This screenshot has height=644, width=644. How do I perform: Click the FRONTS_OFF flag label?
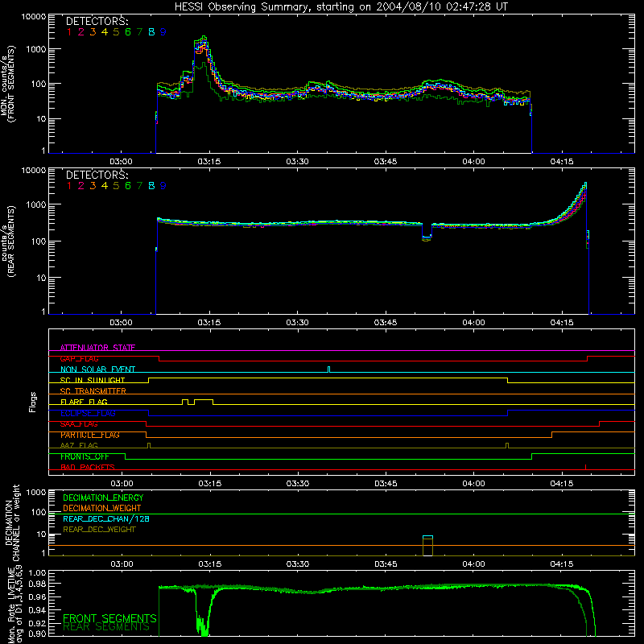click(x=85, y=456)
